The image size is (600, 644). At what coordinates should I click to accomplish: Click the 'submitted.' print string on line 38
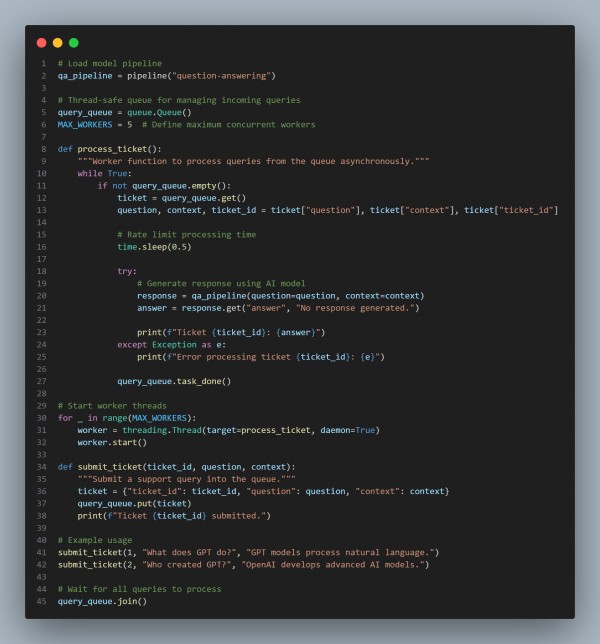pos(186,516)
